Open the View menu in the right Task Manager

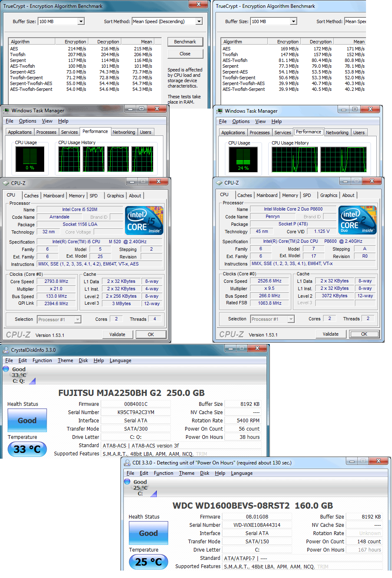click(260, 121)
